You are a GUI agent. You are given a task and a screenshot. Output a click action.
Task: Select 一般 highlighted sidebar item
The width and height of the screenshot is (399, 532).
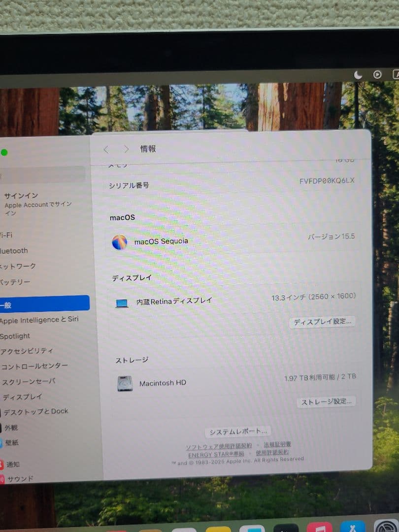(44, 303)
